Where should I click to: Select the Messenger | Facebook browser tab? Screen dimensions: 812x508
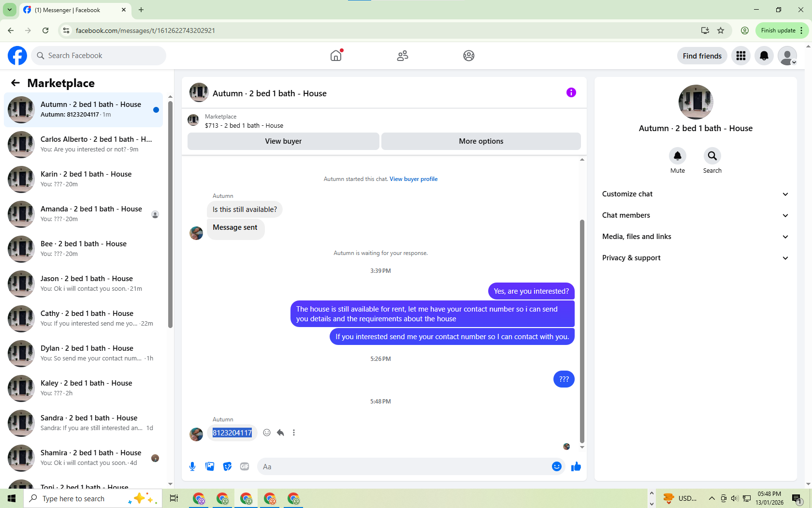(x=75, y=10)
